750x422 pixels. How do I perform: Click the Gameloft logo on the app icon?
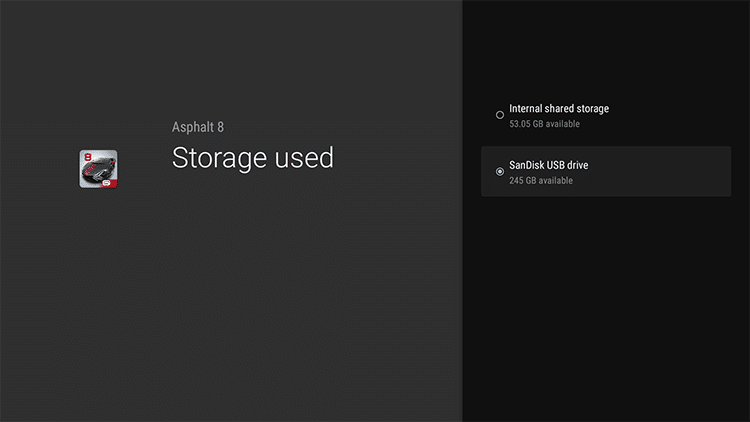click(x=107, y=182)
